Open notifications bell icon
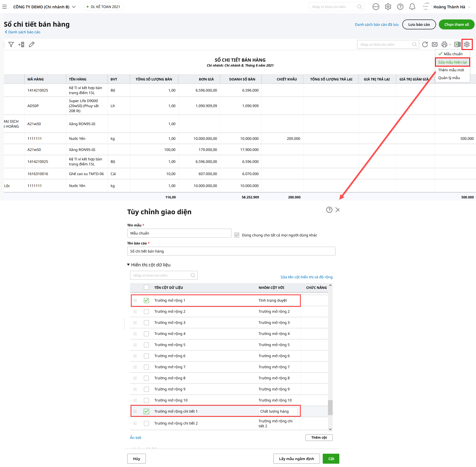This screenshot has width=476, height=467. pyautogui.click(x=412, y=7)
